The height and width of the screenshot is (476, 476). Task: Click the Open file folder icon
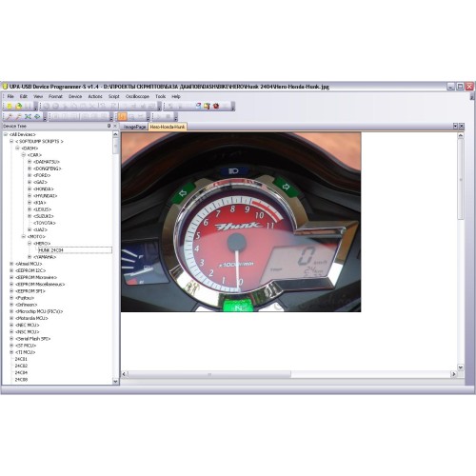[18, 106]
